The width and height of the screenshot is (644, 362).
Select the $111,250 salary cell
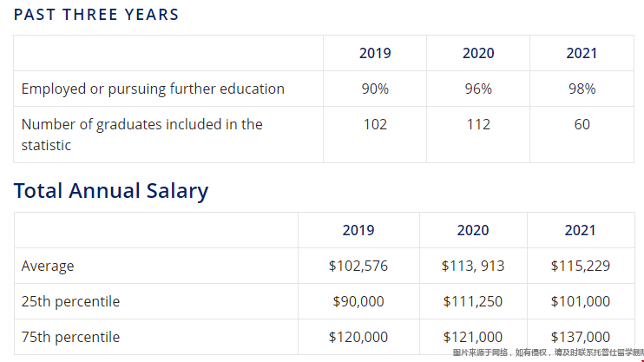point(473,301)
